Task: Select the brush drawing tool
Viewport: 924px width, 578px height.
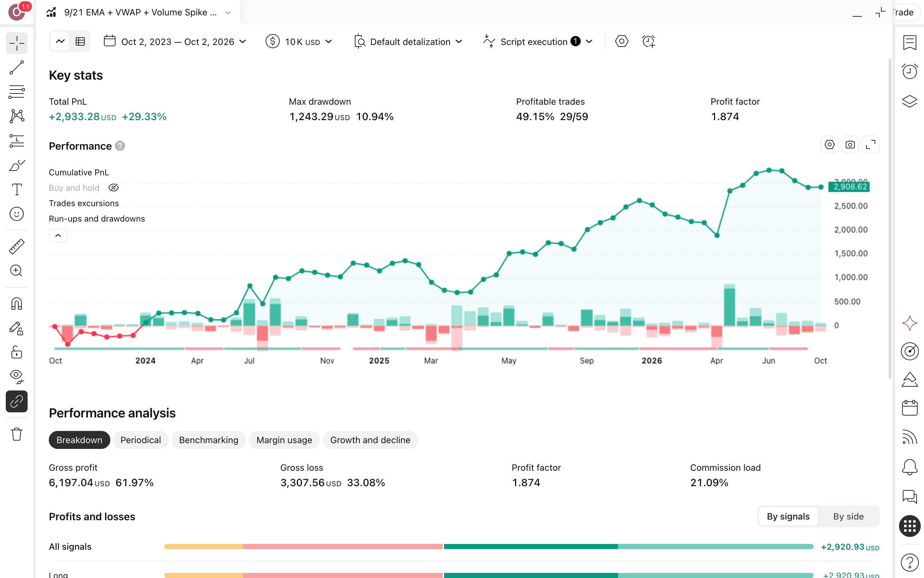Action: pos(17,165)
